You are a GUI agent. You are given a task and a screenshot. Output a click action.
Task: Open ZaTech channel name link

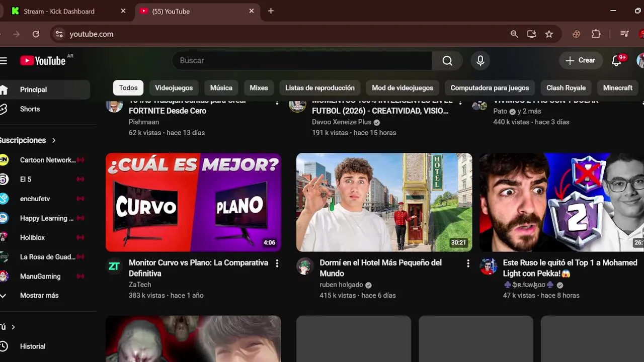coord(140,285)
